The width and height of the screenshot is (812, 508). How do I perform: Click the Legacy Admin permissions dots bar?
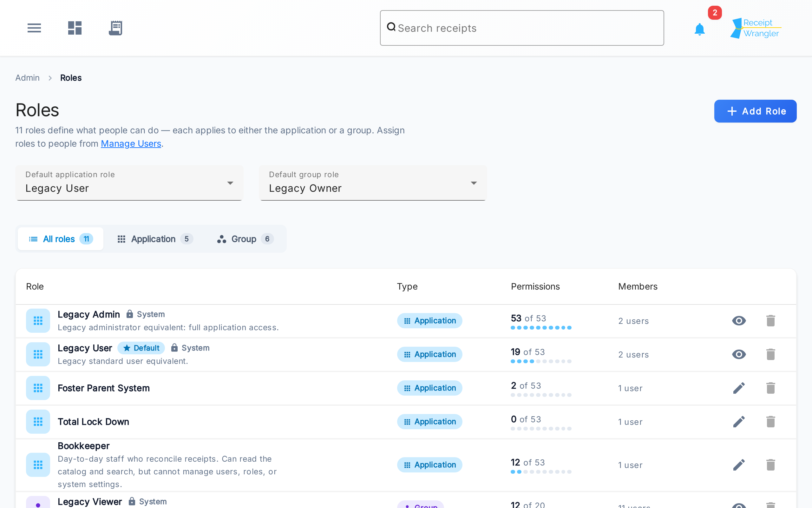[541, 328]
